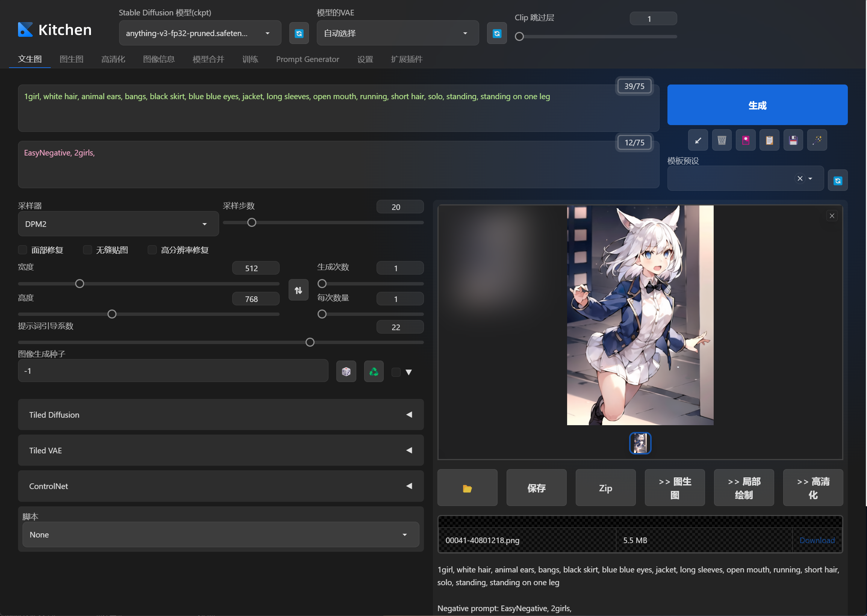Adjust the 每次数量 batch size slider
The height and width of the screenshot is (616, 867).
pyautogui.click(x=370, y=314)
